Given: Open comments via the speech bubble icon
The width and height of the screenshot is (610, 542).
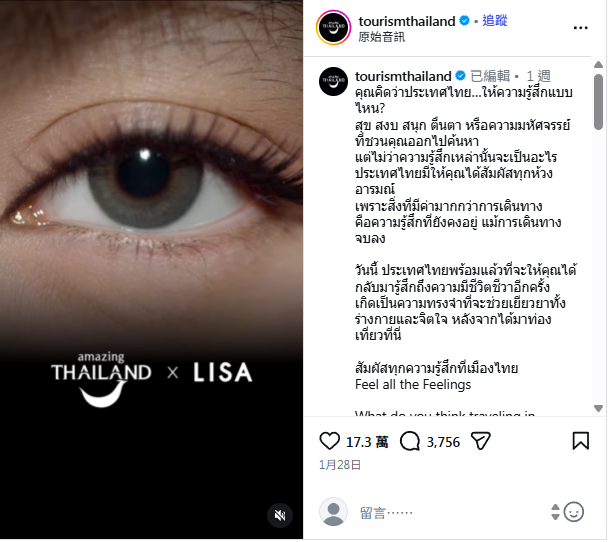Looking at the screenshot, I should point(412,443).
